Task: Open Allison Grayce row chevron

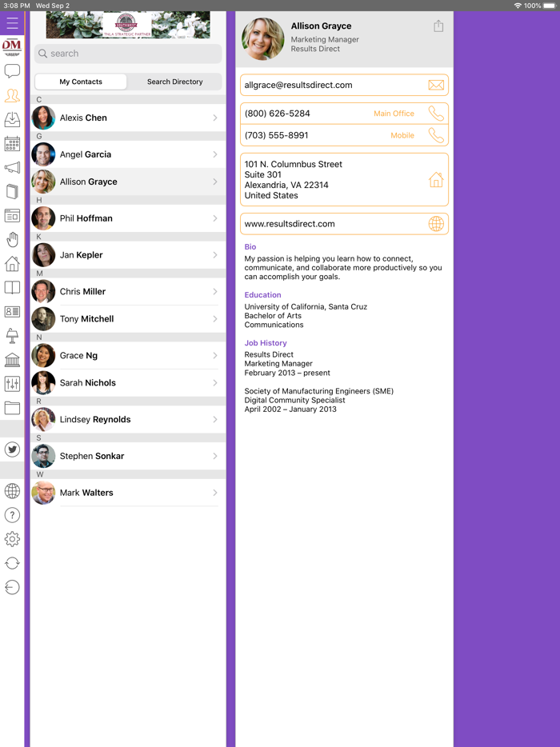Action: pyautogui.click(x=215, y=182)
